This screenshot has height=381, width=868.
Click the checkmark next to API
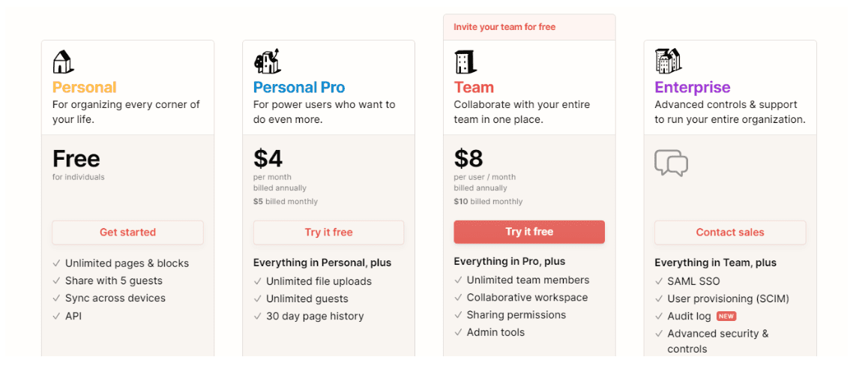click(x=56, y=316)
